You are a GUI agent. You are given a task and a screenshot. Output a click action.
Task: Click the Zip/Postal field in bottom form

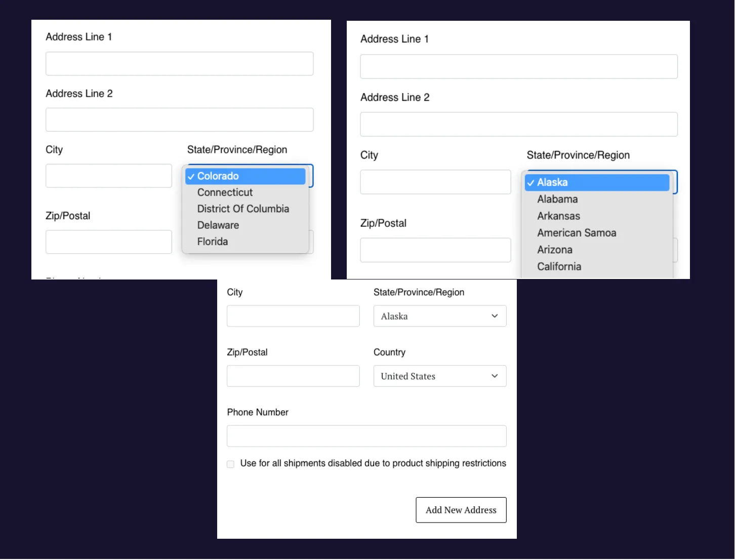tap(293, 376)
